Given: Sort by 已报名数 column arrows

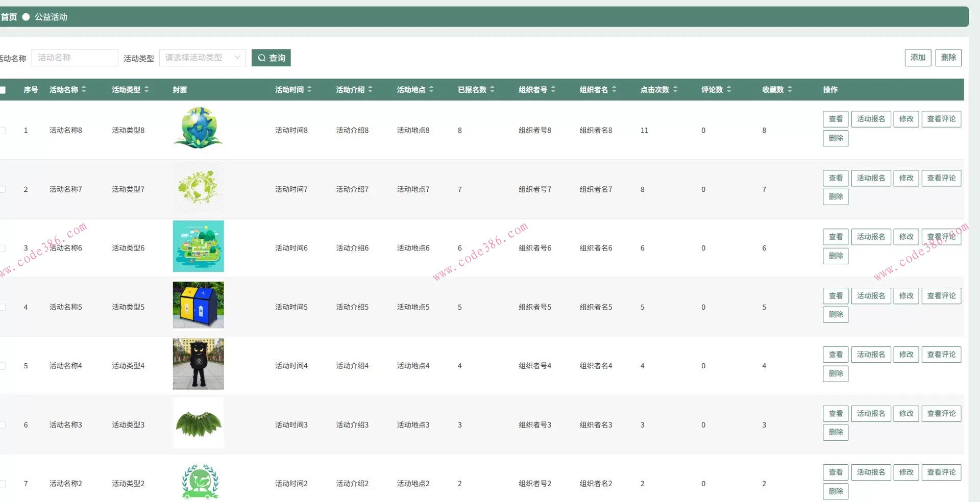Looking at the screenshot, I should (493, 89).
